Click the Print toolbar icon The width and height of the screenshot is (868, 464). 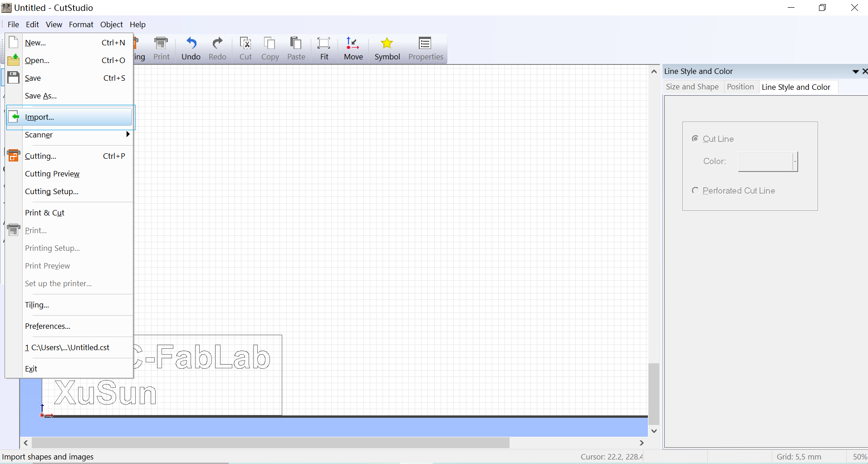[161, 49]
